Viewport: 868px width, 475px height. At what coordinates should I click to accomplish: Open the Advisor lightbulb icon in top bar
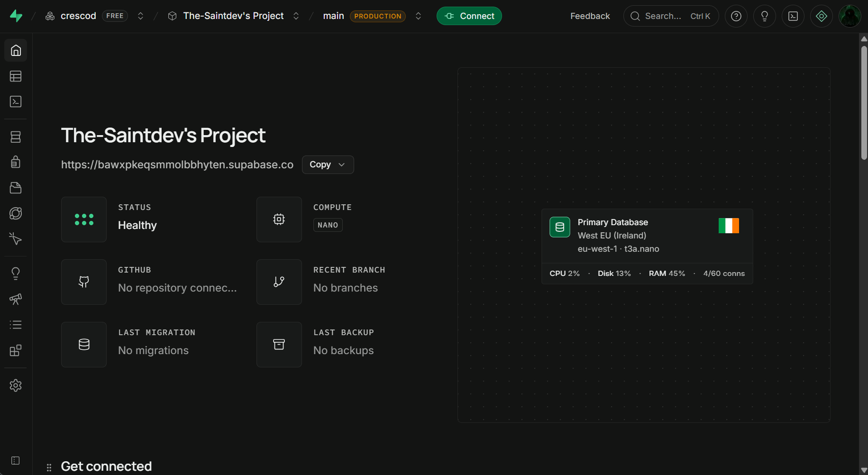(x=765, y=16)
